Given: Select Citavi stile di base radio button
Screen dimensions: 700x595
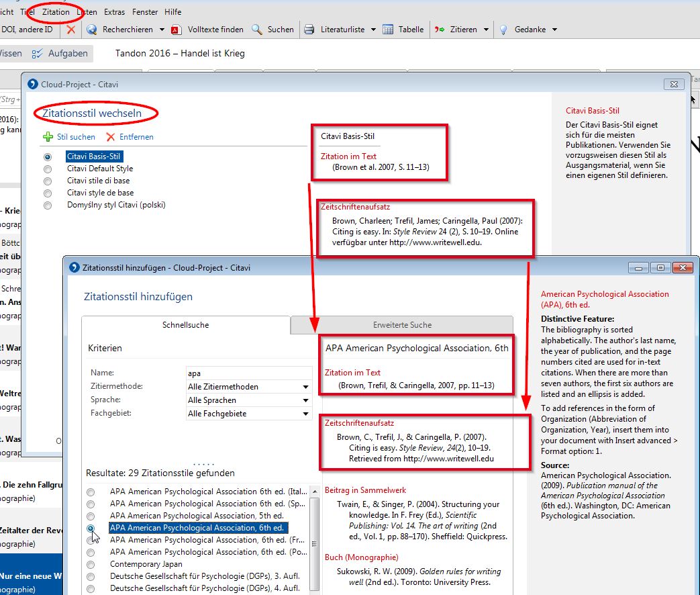Looking at the screenshot, I should [x=48, y=181].
